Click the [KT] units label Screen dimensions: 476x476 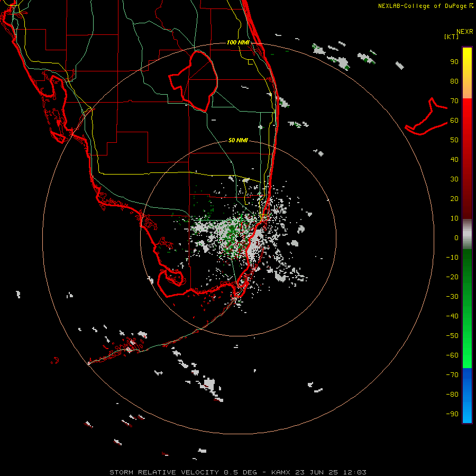(451, 36)
